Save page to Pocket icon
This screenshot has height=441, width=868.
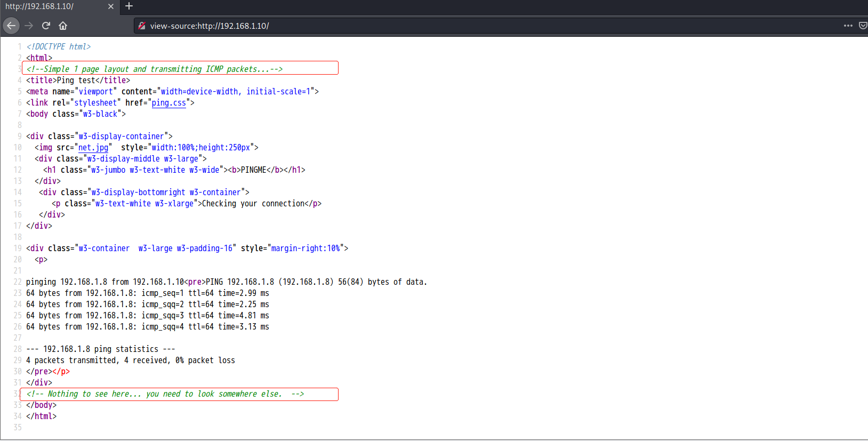863,26
